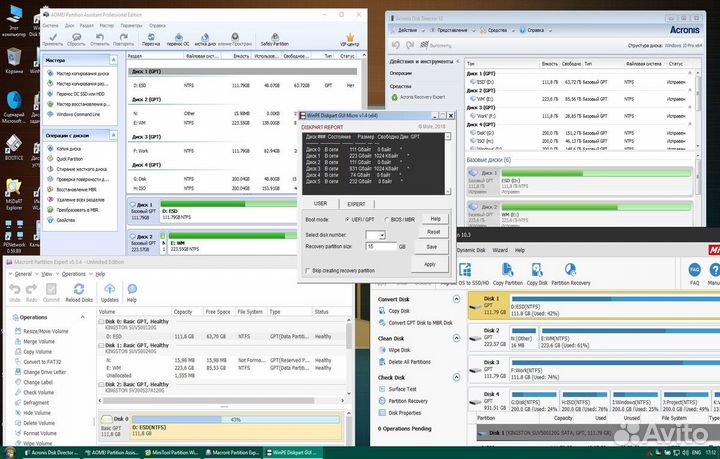The width and height of the screenshot is (720, 459).
Task: Select Disk 0 checkbox in Macrorit list
Action: pos(101,322)
